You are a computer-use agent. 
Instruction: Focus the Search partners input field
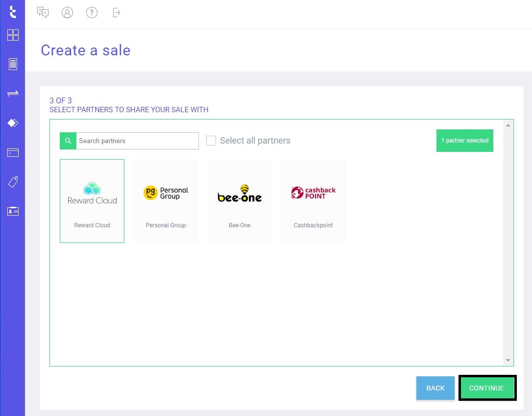tap(137, 141)
